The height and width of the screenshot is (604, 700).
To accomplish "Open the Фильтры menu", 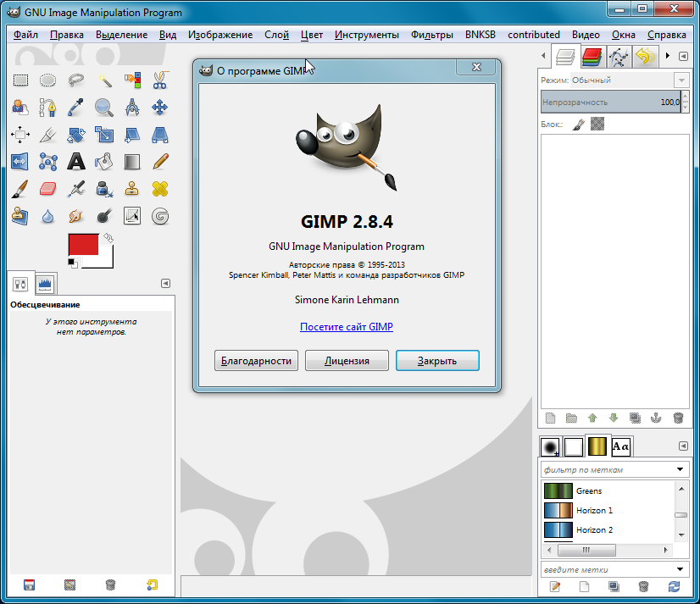I will (431, 35).
